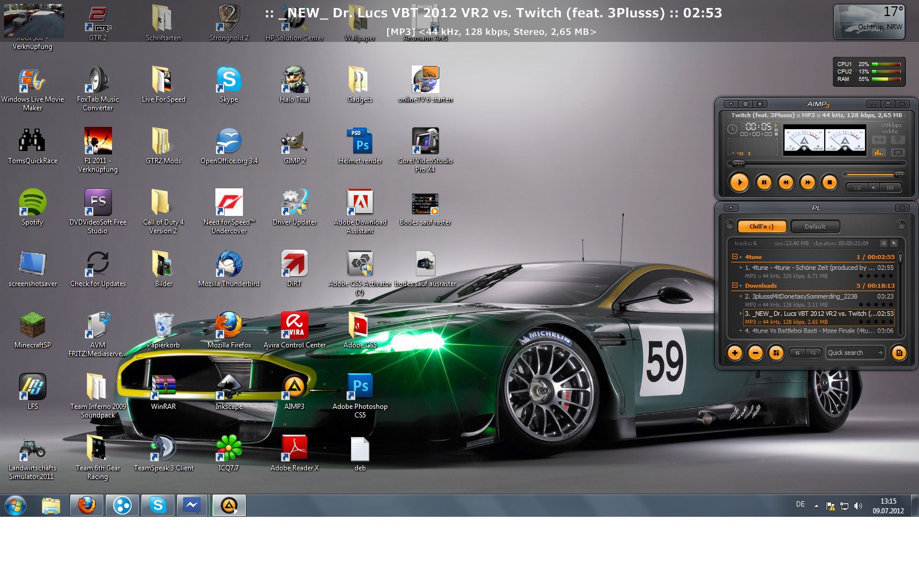Open the playlist window menu arrow
The image size is (919, 588).
point(731,208)
